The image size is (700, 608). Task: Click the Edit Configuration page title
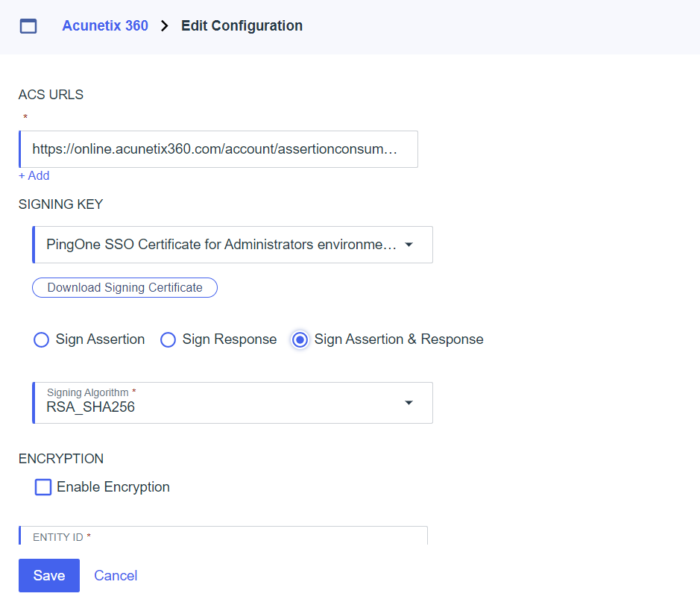(x=242, y=25)
